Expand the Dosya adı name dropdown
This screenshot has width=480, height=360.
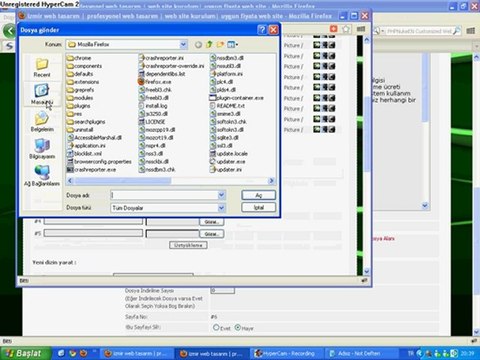[221, 195]
